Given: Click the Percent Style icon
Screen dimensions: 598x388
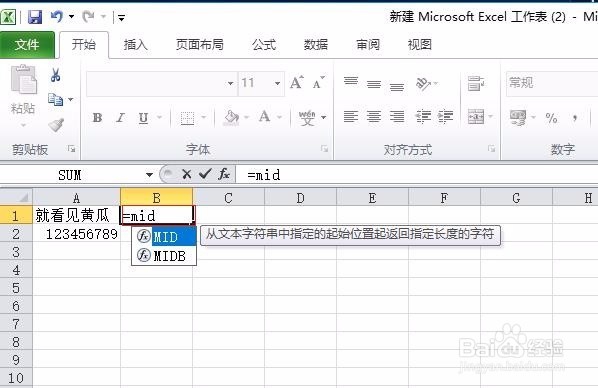Looking at the screenshot, I should (551, 118).
